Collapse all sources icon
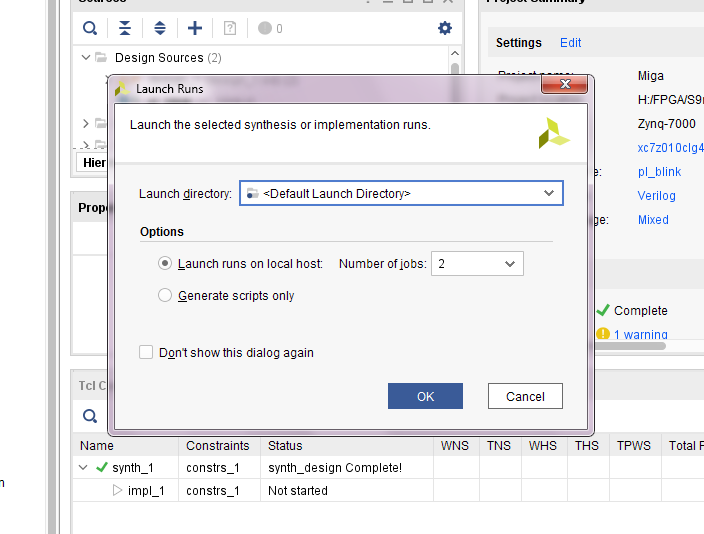The image size is (704, 534). point(125,28)
